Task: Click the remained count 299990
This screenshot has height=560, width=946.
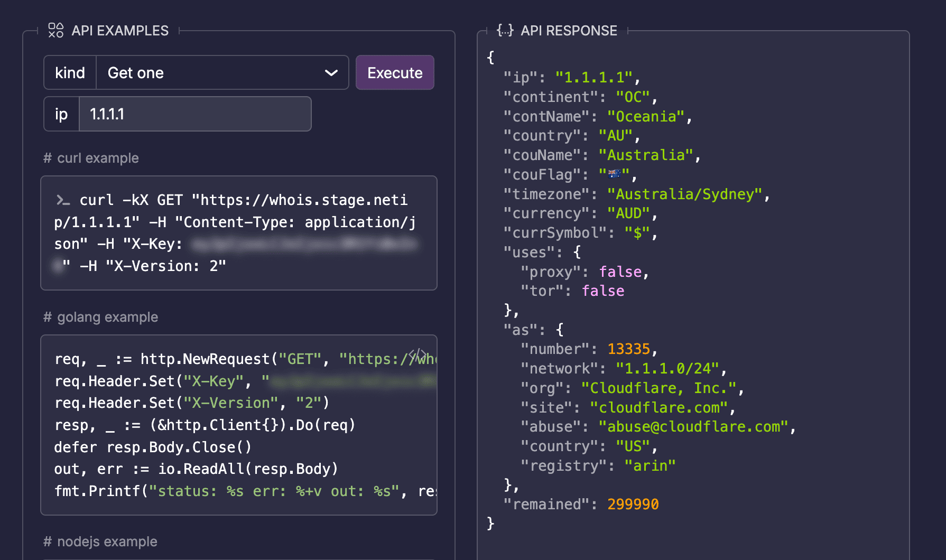Action: [x=633, y=505]
